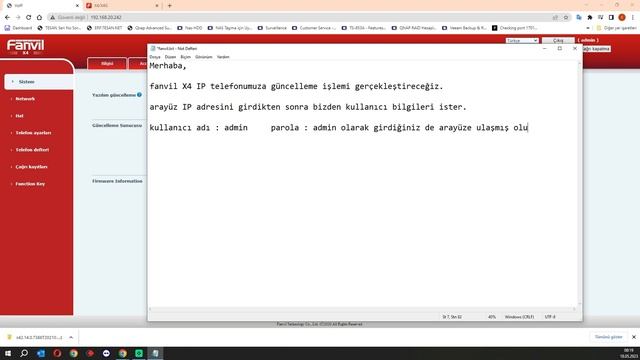Click the Merhaba, line in Notepad

168,66
